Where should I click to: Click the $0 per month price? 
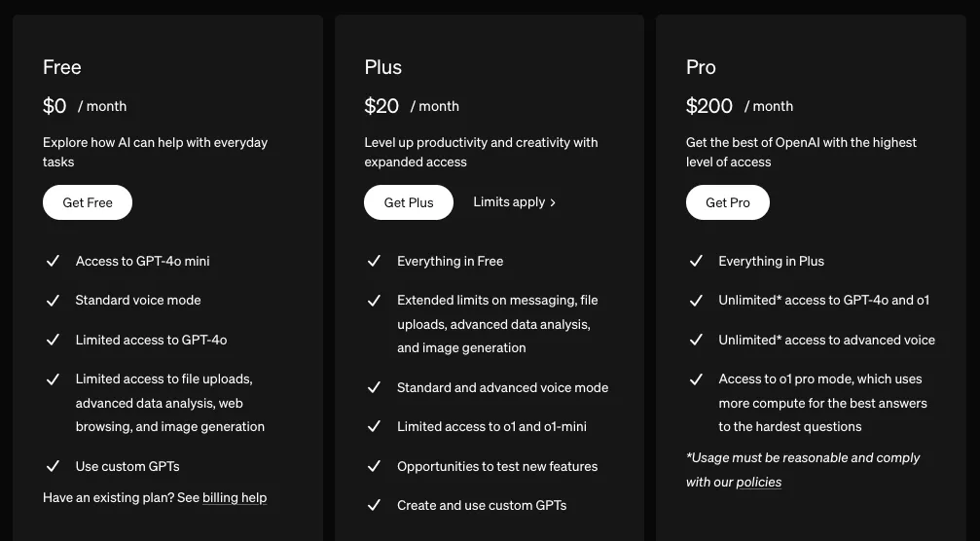[x=54, y=105]
